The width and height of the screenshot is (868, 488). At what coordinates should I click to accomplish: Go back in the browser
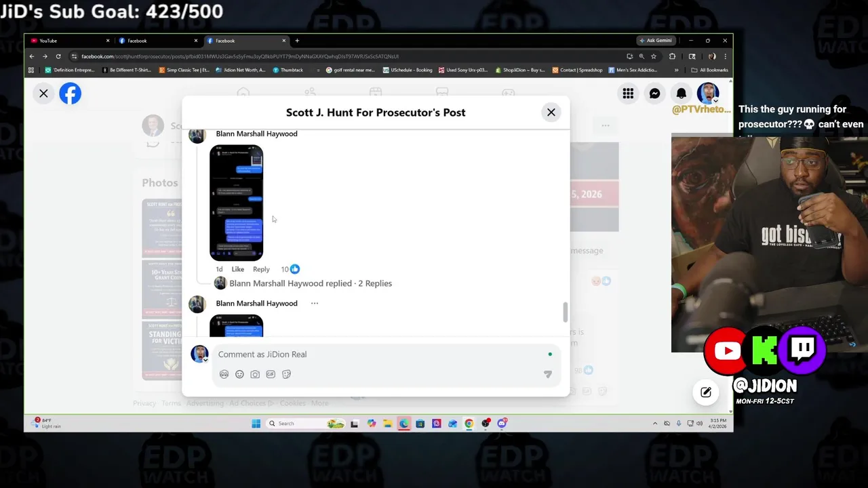coord(32,56)
